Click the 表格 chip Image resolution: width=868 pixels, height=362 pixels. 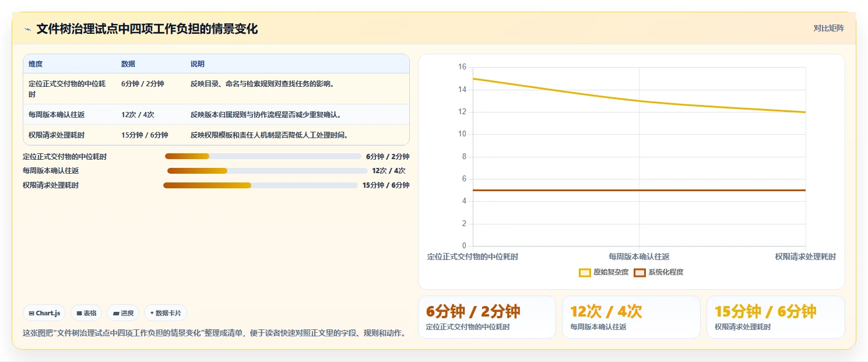coord(86,313)
